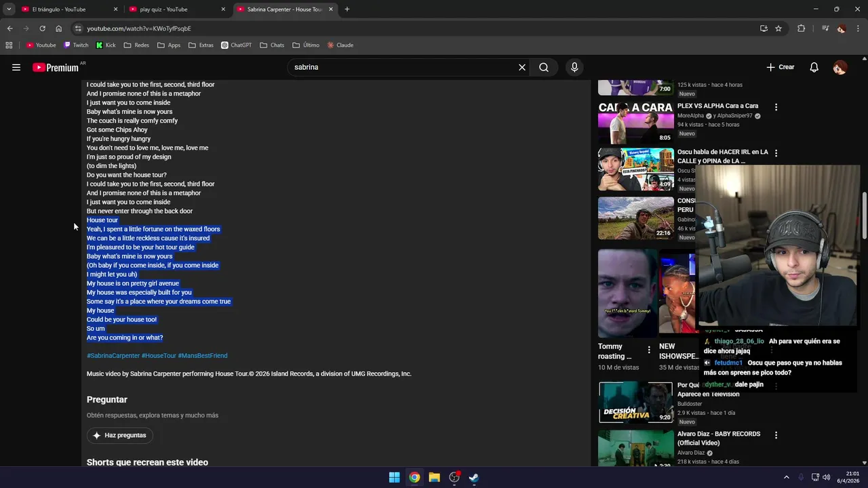This screenshot has height=488, width=868.
Task: Open File Explorer from taskbar
Action: pos(434,477)
